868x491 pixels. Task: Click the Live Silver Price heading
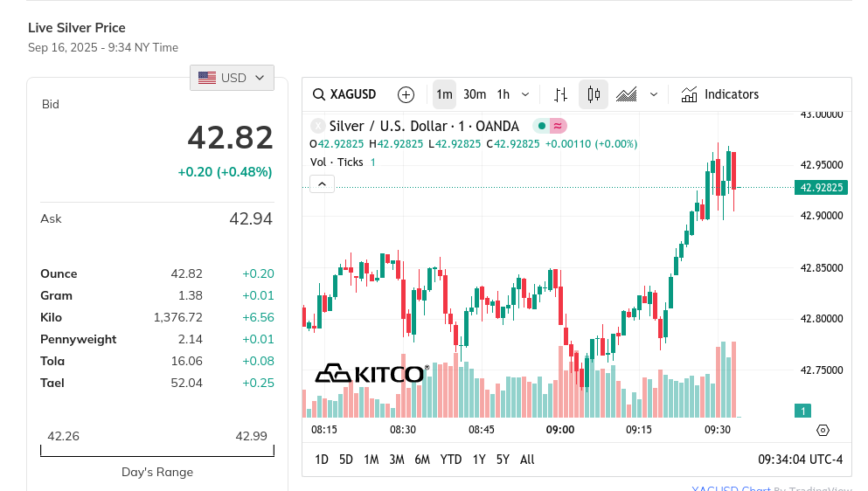[x=77, y=28]
